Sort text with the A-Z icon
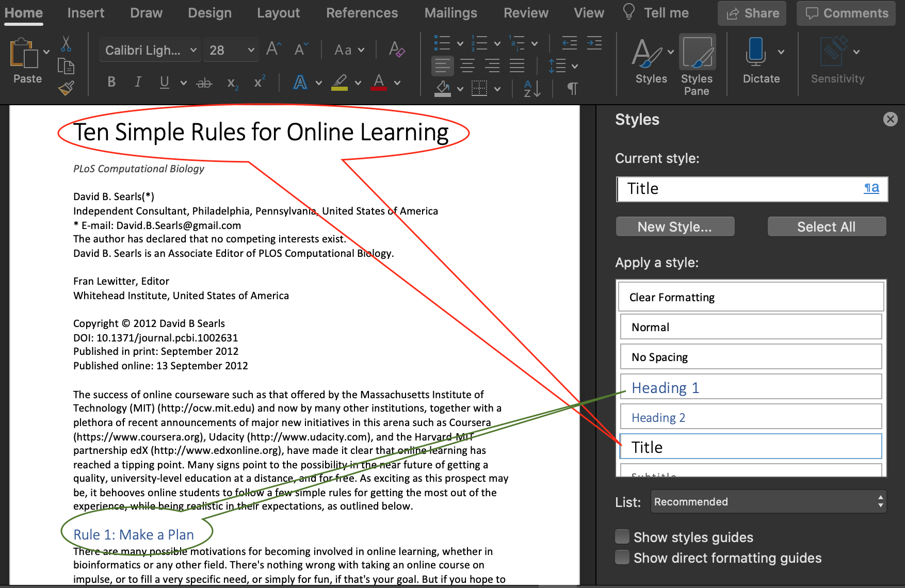The height and width of the screenshot is (588, 905). pos(532,89)
